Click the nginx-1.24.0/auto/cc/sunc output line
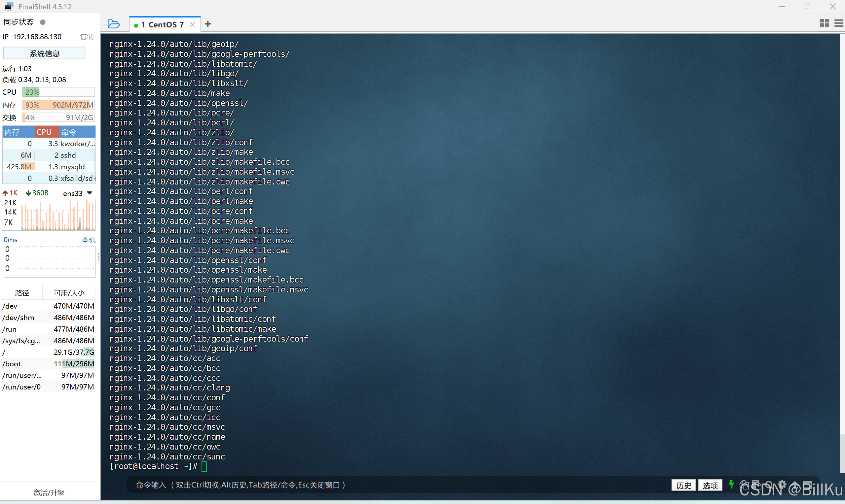The image size is (845, 504). coord(167,456)
